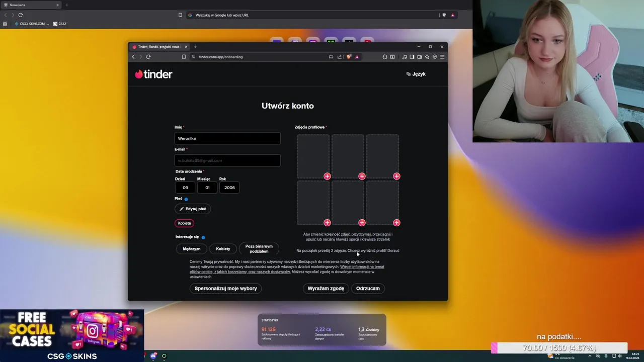Open the Język language selector
Screen dimensions: 644x362
(416, 74)
